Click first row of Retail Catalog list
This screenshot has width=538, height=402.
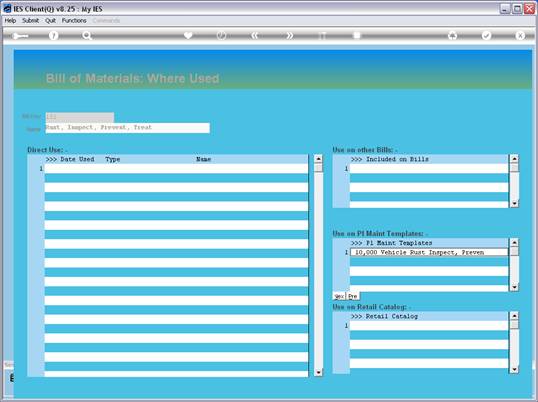pyautogui.click(x=429, y=326)
